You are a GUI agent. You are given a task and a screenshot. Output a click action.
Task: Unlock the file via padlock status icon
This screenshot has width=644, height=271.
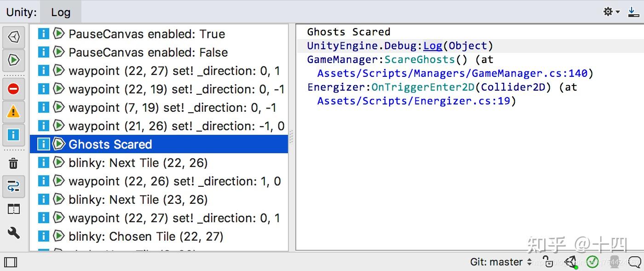click(x=547, y=262)
